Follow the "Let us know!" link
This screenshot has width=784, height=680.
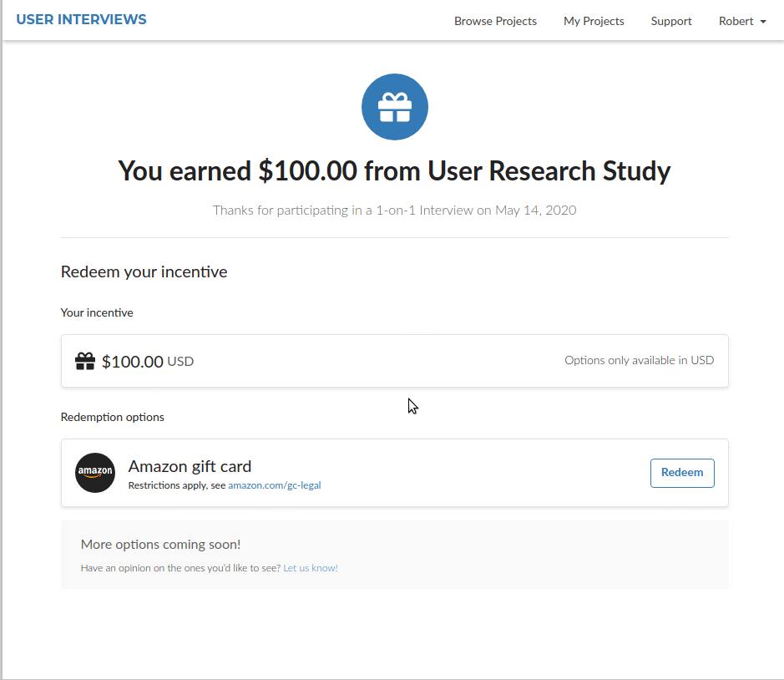[x=311, y=568]
